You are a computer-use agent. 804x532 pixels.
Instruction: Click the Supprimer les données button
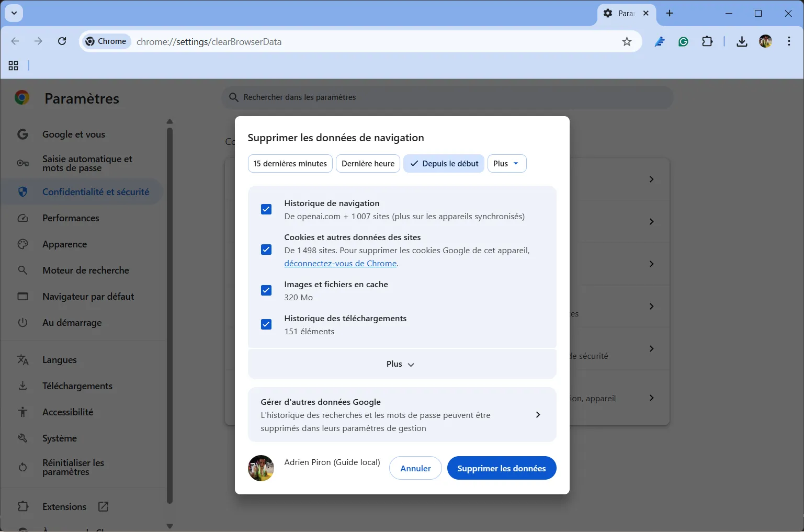(x=501, y=468)
